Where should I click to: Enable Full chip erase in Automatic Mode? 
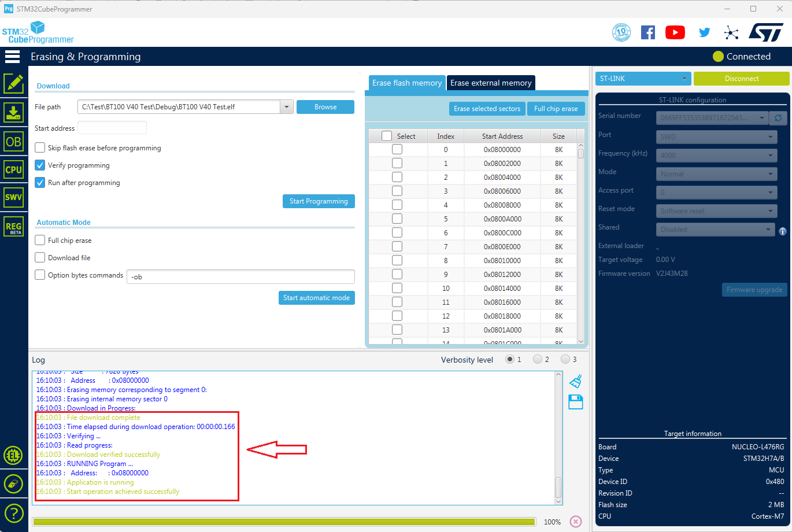[x=39, y=240]
